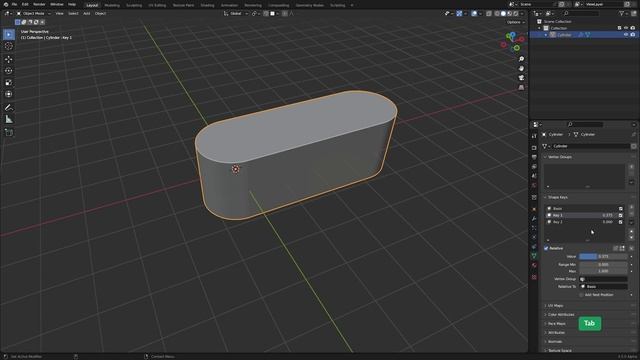
Task: Move shape key down arrow button
Action: 631,238
